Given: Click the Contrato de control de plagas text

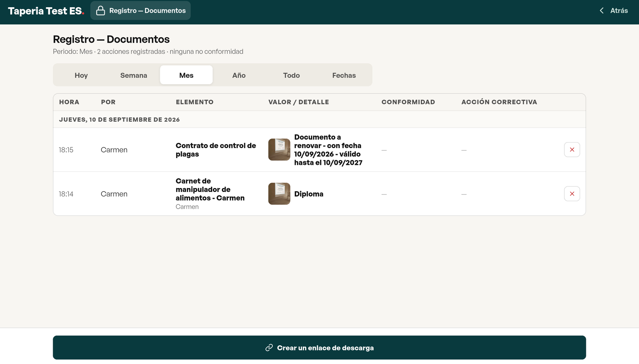Looking at the screenshot, I should pyautogui.click(x=216, y=150).
